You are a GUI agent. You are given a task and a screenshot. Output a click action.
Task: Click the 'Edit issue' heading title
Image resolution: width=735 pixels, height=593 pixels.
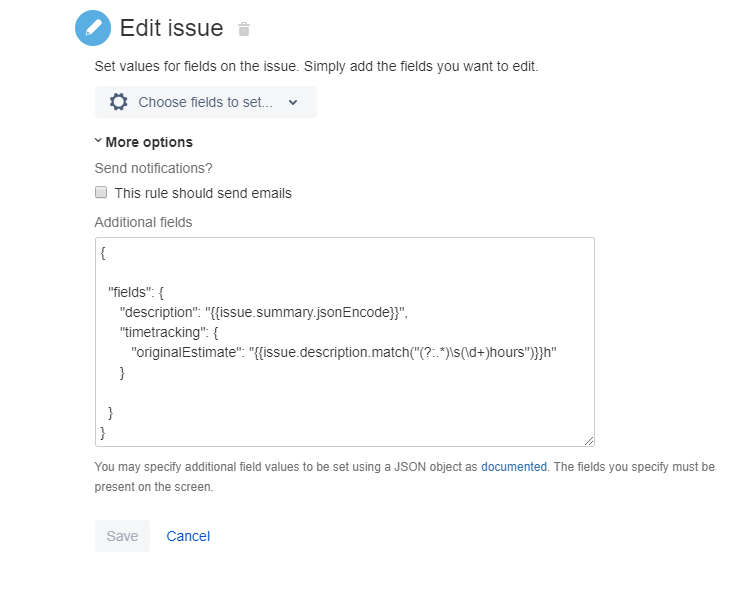click(172, 28)
